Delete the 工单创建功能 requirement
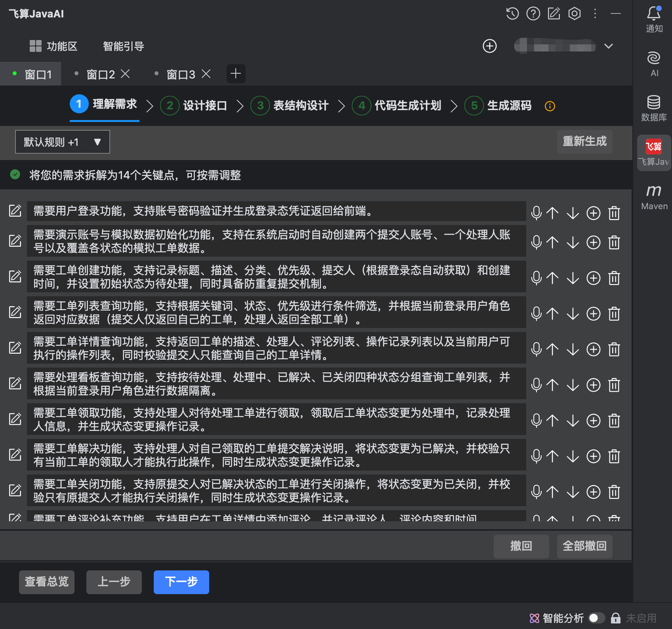Image resolution: width=672 pixels, height=629 pixels. [x=614, y=278]
